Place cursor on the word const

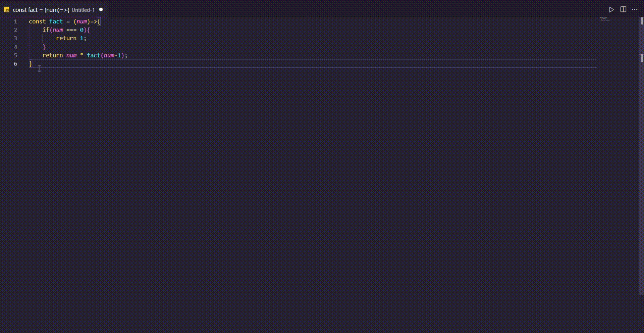point(37,21)
